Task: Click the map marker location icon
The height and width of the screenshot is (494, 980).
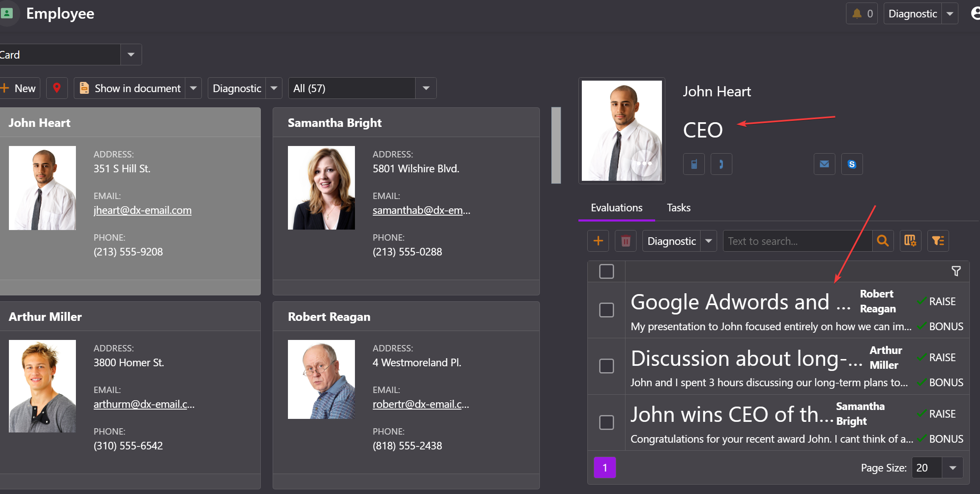Action: pos(57,88)
